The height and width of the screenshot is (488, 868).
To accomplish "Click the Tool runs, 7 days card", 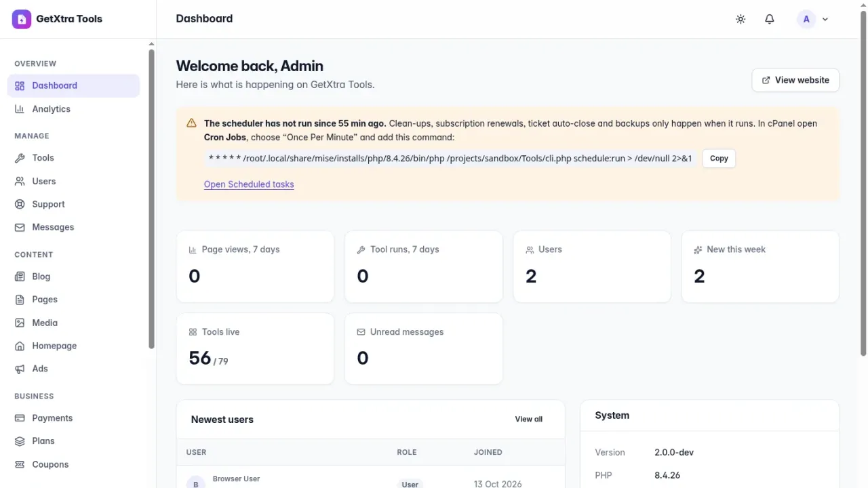I will pos(424,266).
